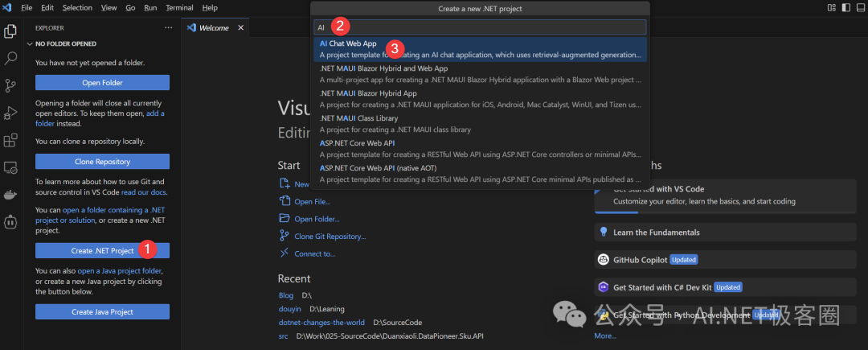Image resolution: width=868 pixels, height=350 pixels.
Task: Open the Run menu
Action: point(150,8)
